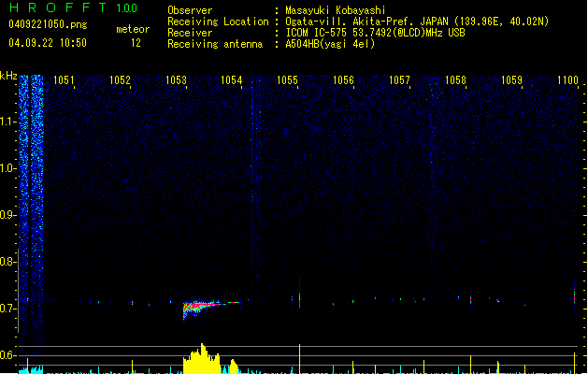Click the Observer field label

190,10
